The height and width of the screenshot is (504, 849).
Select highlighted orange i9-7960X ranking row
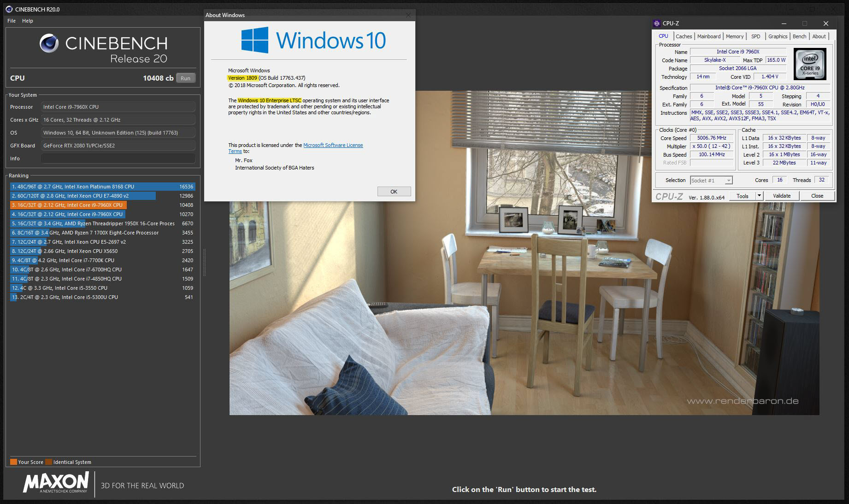pos(102,205)
